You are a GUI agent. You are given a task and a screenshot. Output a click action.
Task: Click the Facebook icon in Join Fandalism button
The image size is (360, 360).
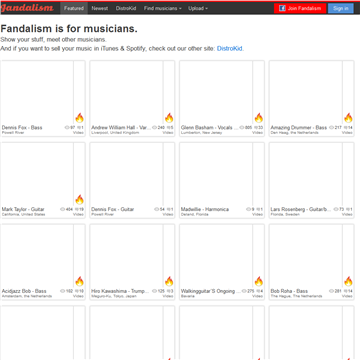282,8
